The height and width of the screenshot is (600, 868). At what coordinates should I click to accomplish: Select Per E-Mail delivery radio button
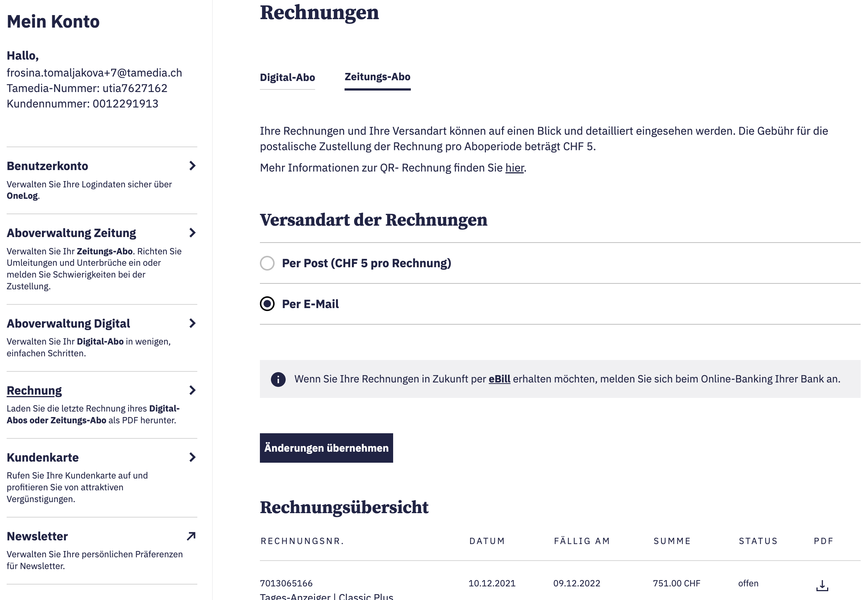(267, 304)
